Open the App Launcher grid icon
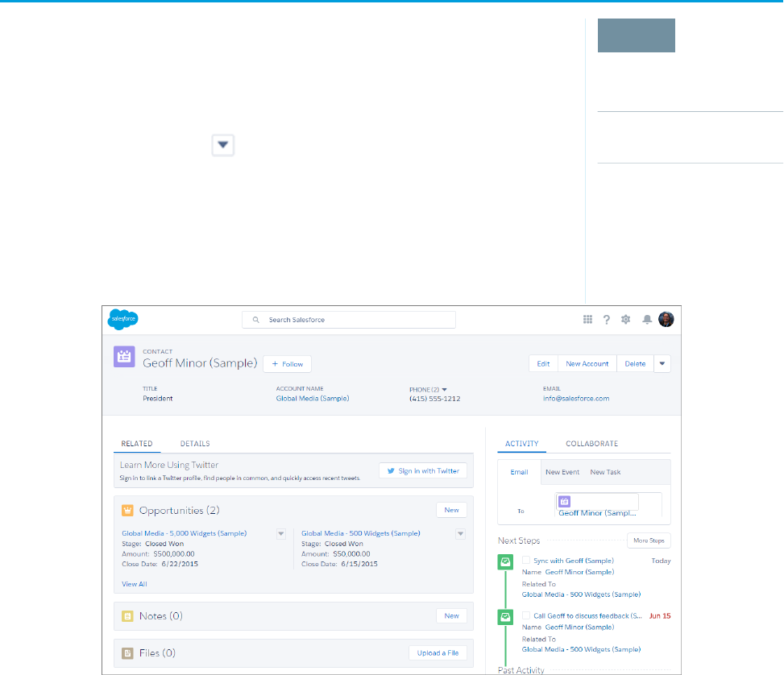Screen dimensions: 784x675 tap(587, 319)
